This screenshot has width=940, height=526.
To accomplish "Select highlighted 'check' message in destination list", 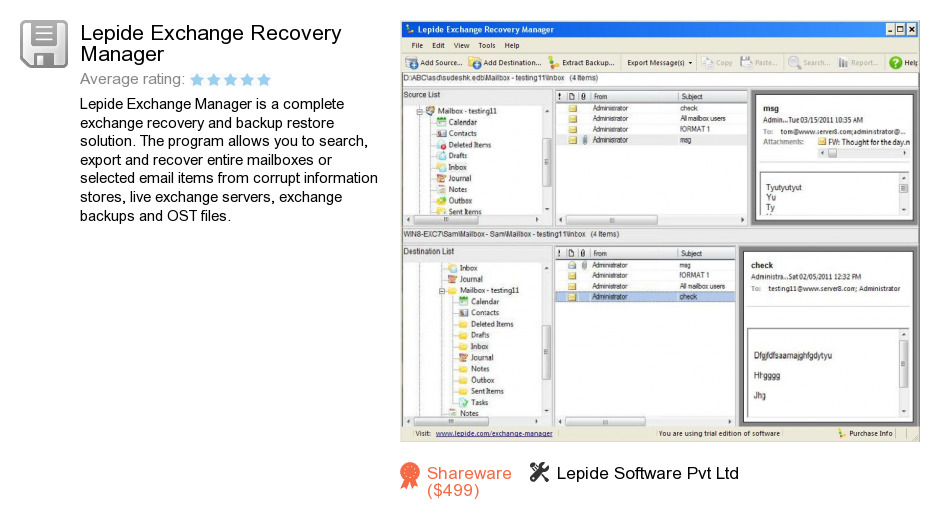I will 645,296.
